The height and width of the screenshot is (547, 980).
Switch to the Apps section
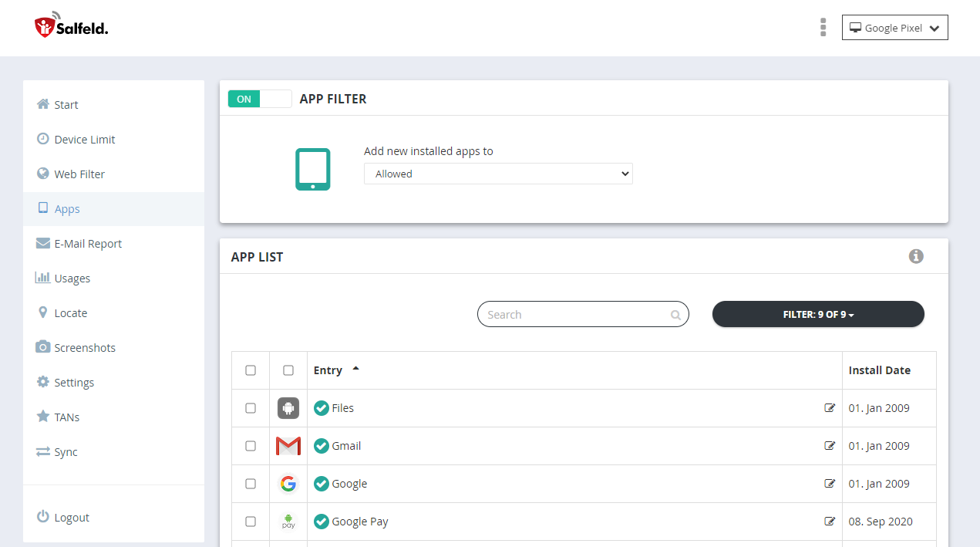point(67,208)
